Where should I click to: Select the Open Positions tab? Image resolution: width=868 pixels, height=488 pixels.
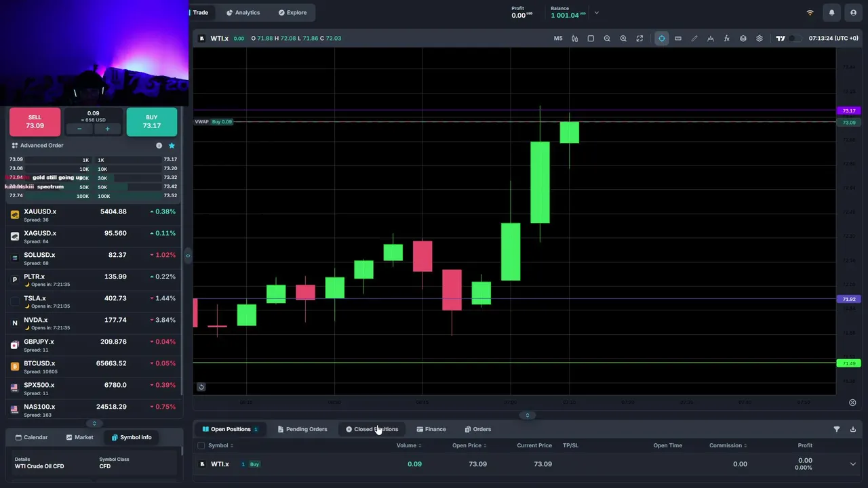click(x=230, y=429)
